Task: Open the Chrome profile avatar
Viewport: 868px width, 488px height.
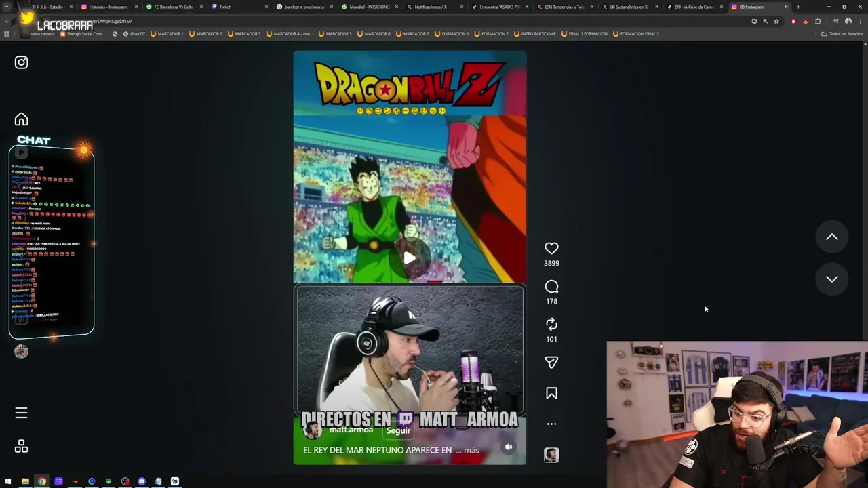Action: coord(848,22)
